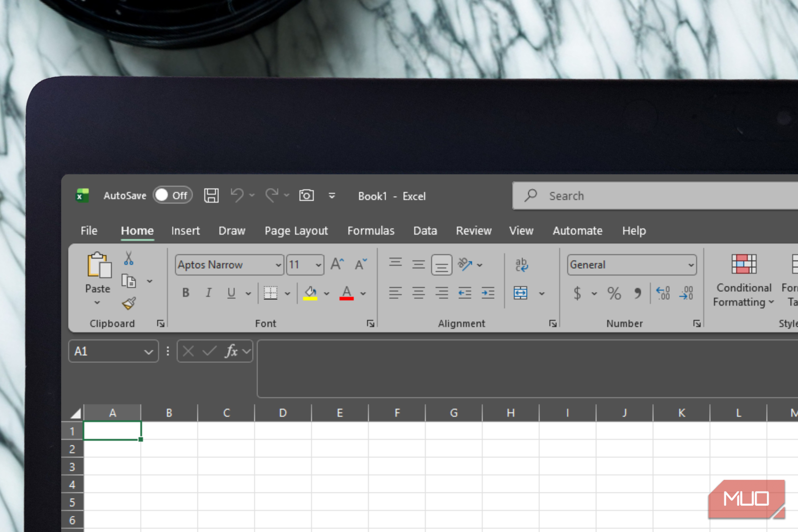
Task: Click the Merge & Center icon
Action: click(520, 293)
